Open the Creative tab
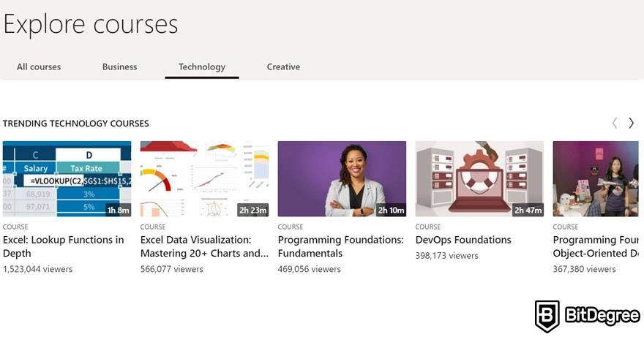Viewport: 644px width, 337px height. (x=283, y=67)
